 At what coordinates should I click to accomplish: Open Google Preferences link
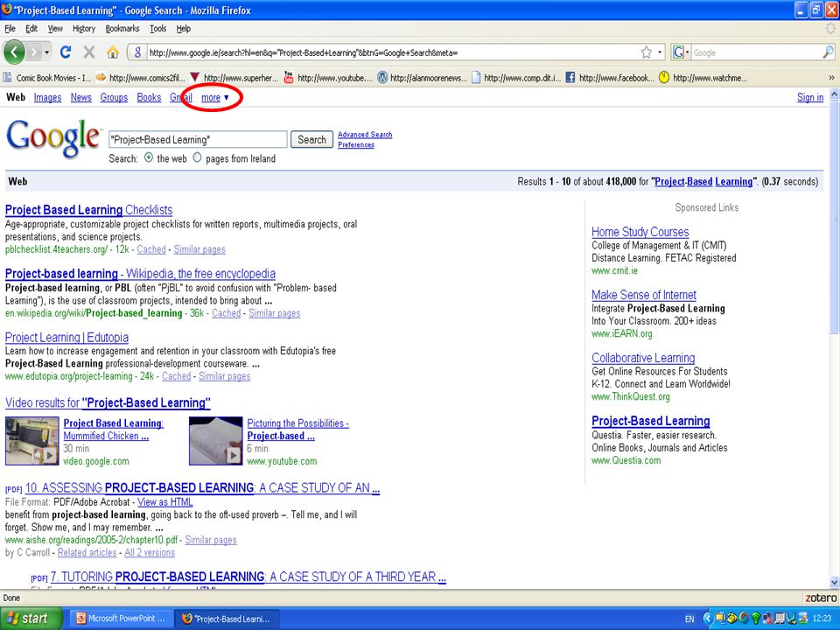pos(356,144)
